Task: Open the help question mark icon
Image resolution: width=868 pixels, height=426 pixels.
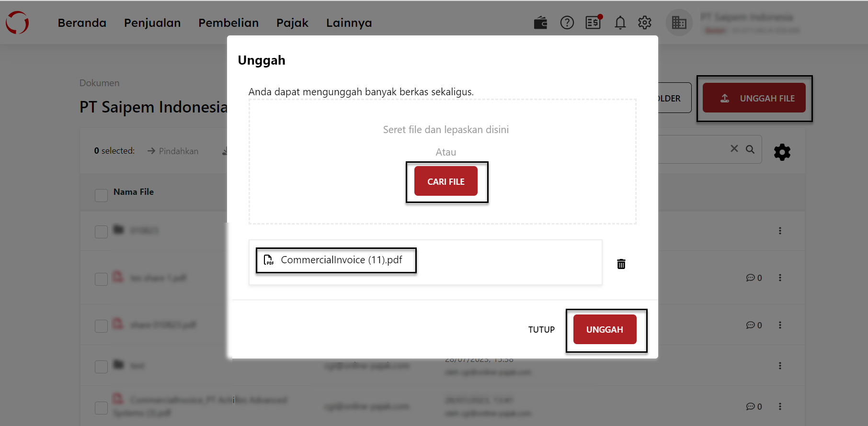Action: (x=567, y=22)
